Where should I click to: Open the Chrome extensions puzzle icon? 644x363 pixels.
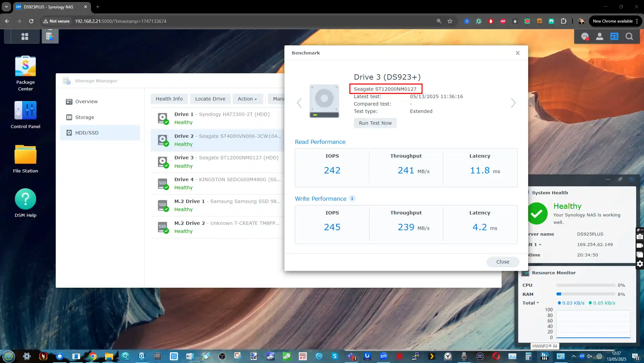564,21
